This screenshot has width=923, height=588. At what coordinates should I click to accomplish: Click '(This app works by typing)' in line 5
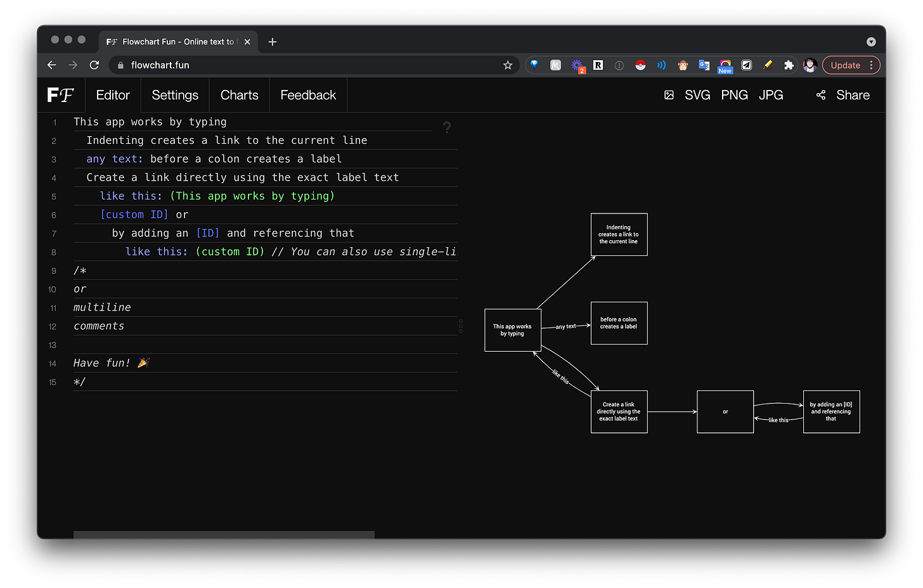tap(252, 196)
